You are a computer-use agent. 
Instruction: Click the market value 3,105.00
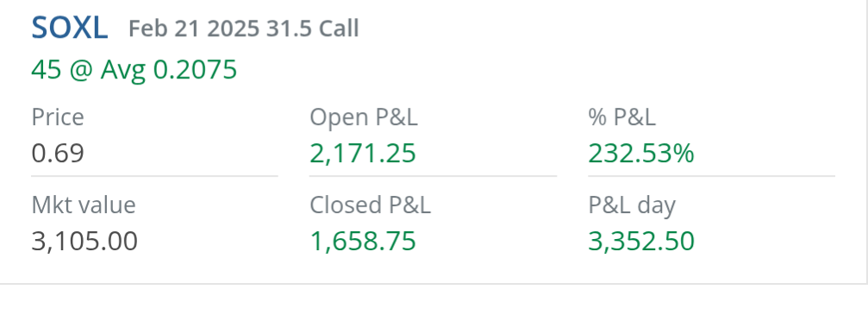point(84,241)
